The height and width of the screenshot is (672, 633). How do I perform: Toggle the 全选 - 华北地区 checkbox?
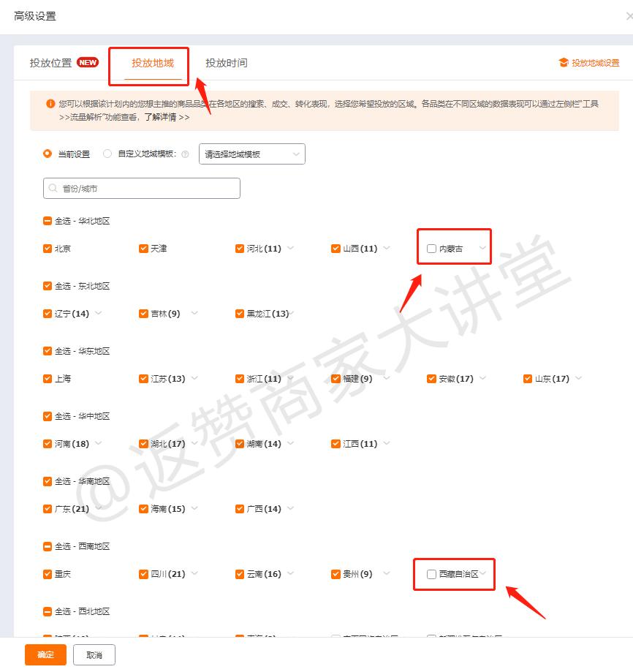[48, 221]
